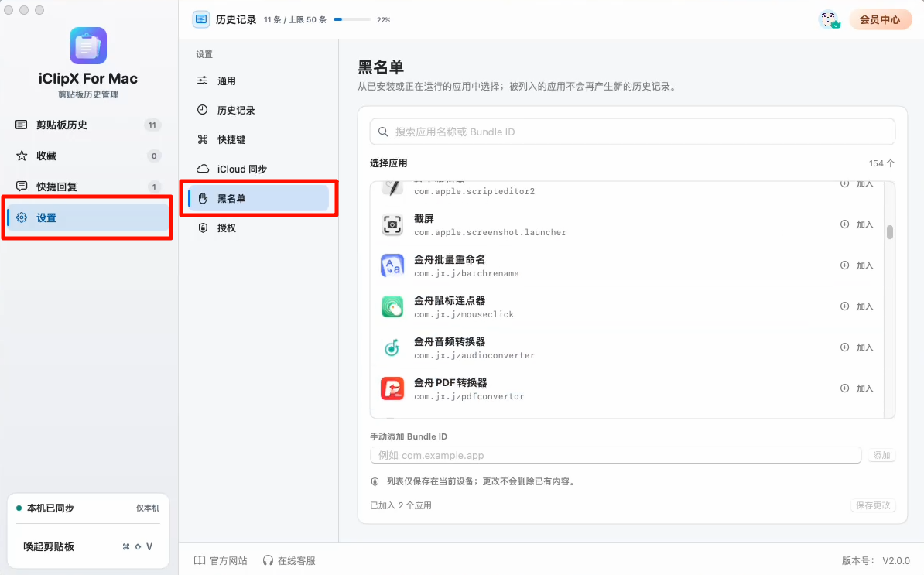The image size is (924, 575).
Task: Click the panda avatar icon
Action: pos(830,19)
